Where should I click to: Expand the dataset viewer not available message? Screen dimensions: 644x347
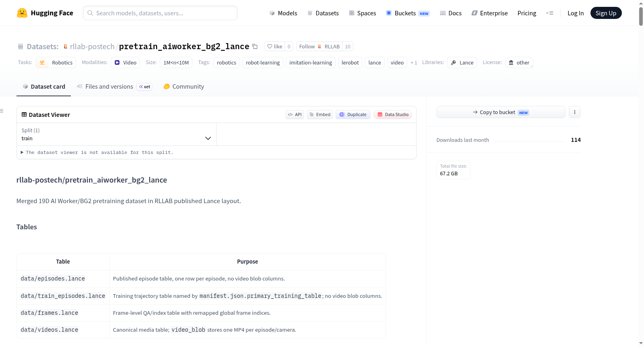[97, 152]
